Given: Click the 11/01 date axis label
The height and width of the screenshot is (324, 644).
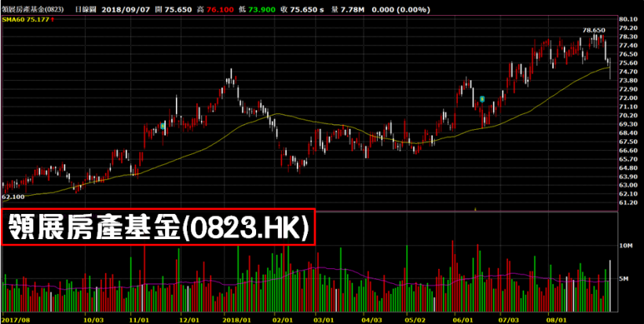Looking at the screenshot, I should click(138, 319).
